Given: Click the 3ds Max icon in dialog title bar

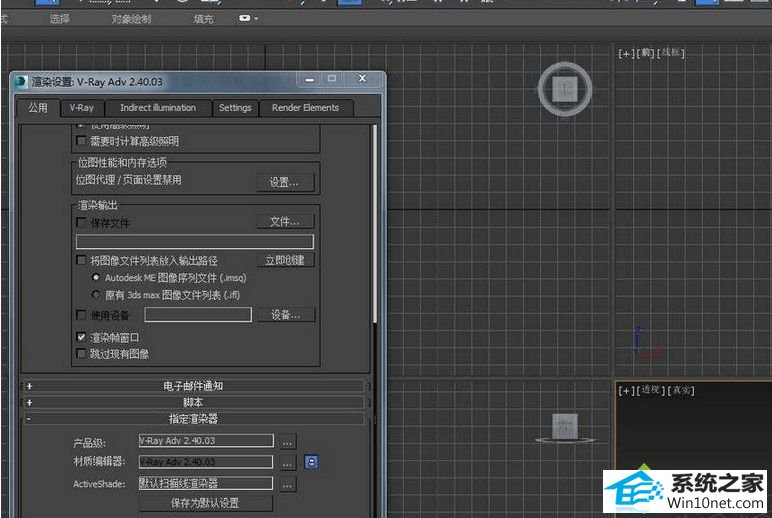Looking at the screenshot, I should [x=20, y=82].
